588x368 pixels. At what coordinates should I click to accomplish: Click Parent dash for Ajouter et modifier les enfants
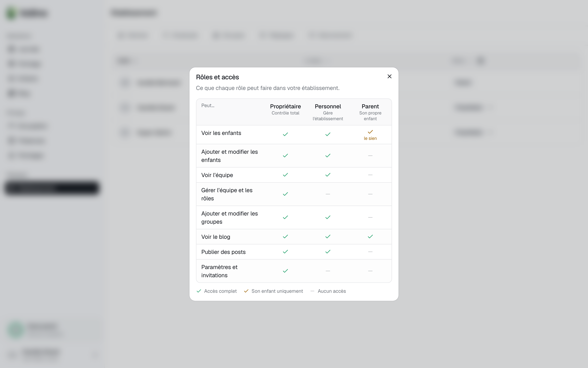[x=370, y=156]
